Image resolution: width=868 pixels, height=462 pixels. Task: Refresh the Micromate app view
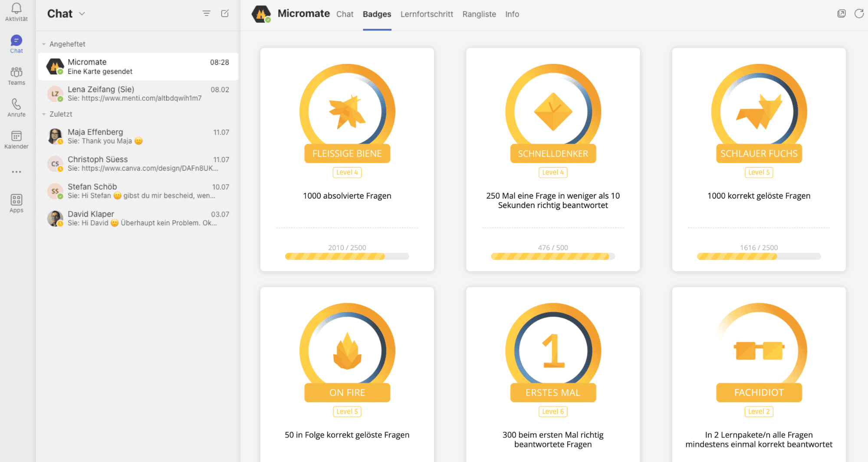859,13
